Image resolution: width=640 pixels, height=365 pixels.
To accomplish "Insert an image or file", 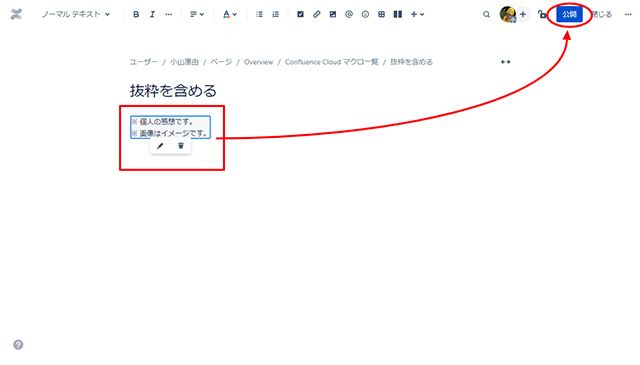I will point(333,14).
